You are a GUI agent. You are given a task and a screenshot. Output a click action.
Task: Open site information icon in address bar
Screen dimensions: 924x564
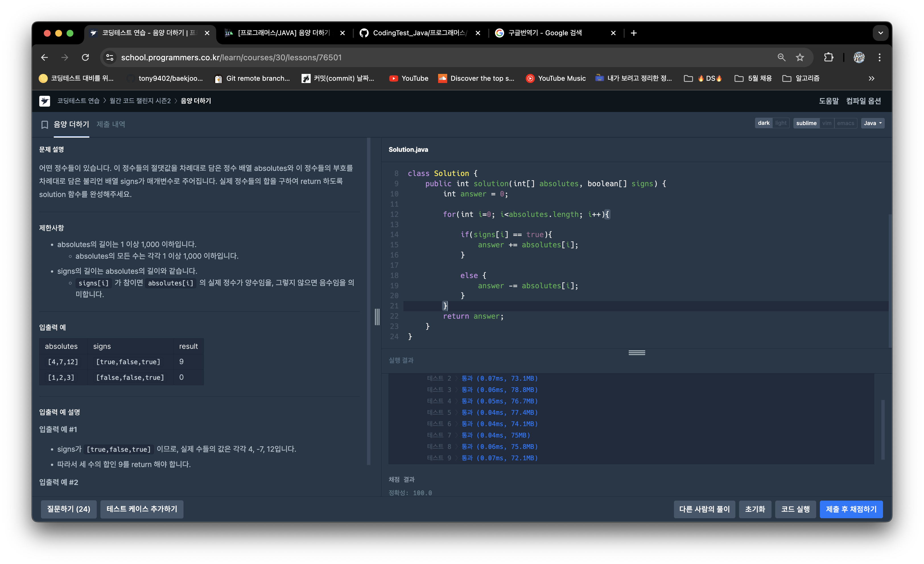point(110,57)
